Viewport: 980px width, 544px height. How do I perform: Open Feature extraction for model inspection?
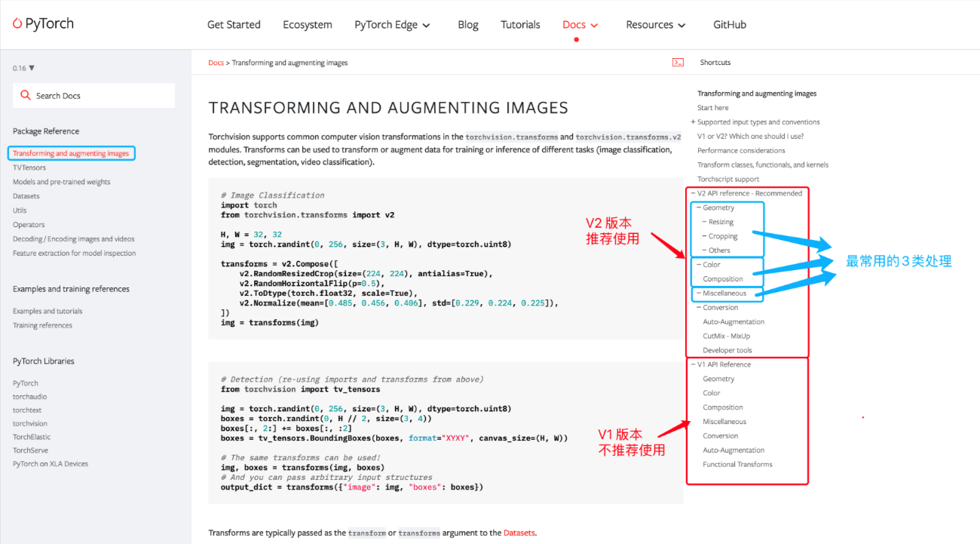[75, 254]
